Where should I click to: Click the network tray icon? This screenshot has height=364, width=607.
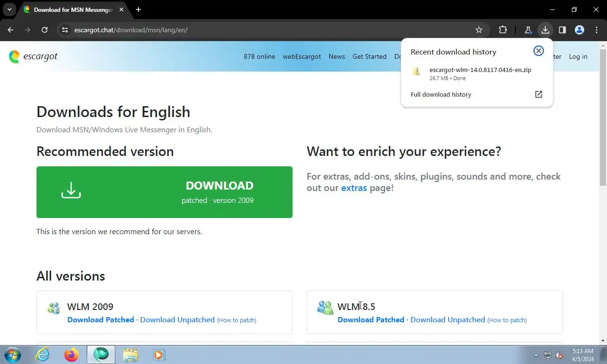[x=548, y=355]
